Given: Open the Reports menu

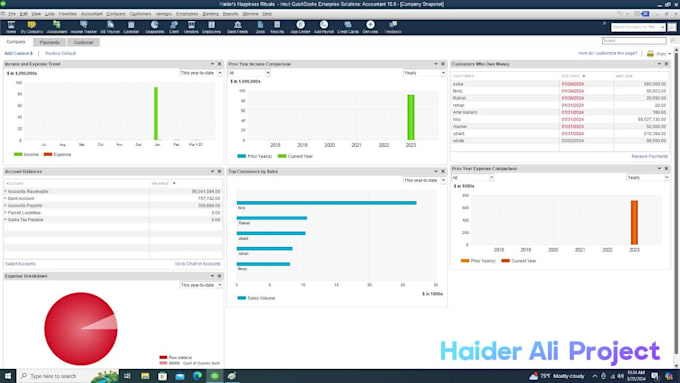Looking at the screenshot, I should pos(230,14).
